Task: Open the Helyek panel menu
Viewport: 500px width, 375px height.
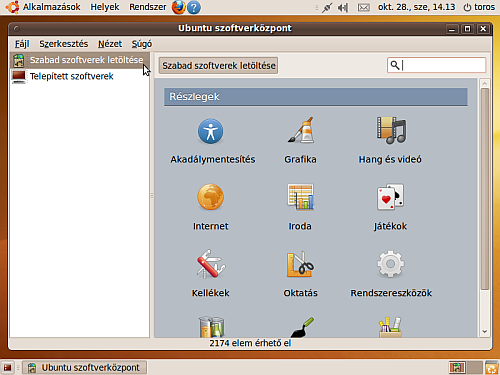Action: 105,7
